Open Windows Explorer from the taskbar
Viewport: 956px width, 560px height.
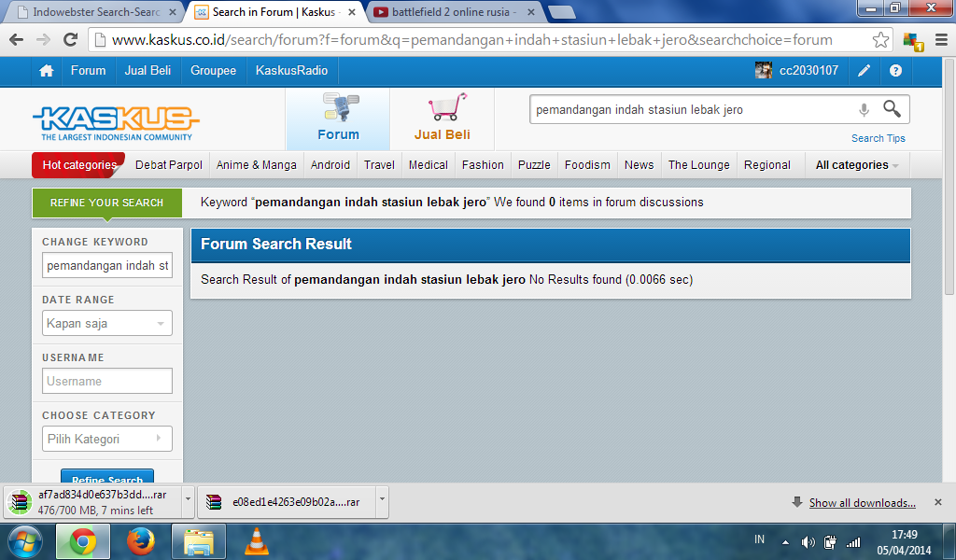point(199,541)
